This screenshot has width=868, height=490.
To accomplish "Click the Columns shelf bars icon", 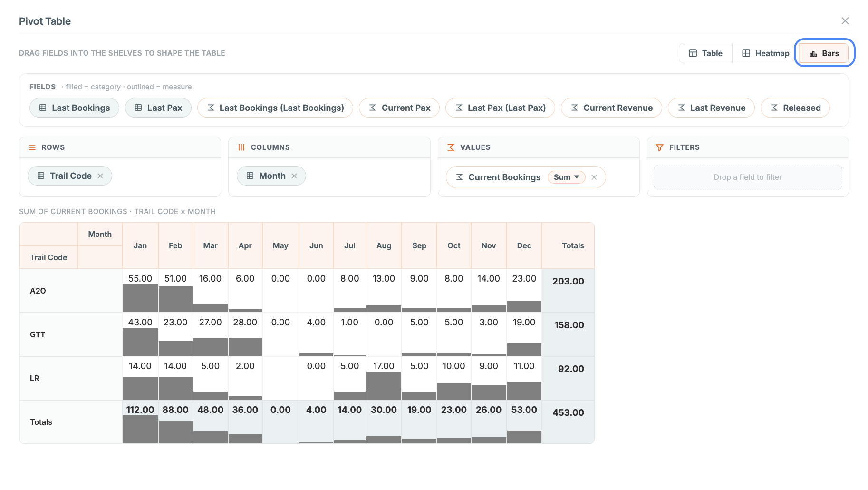I will click(241, 147).
